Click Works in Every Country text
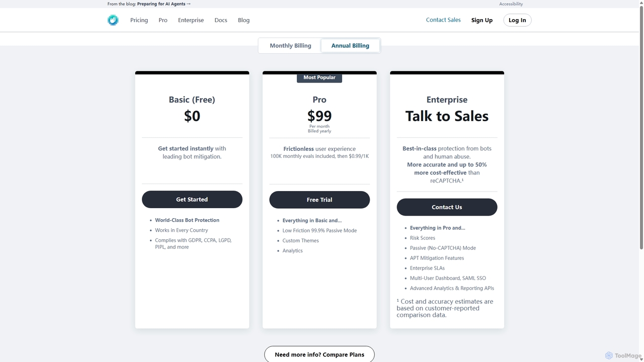This screenshot has width=644, height=362. click(181, 230)
